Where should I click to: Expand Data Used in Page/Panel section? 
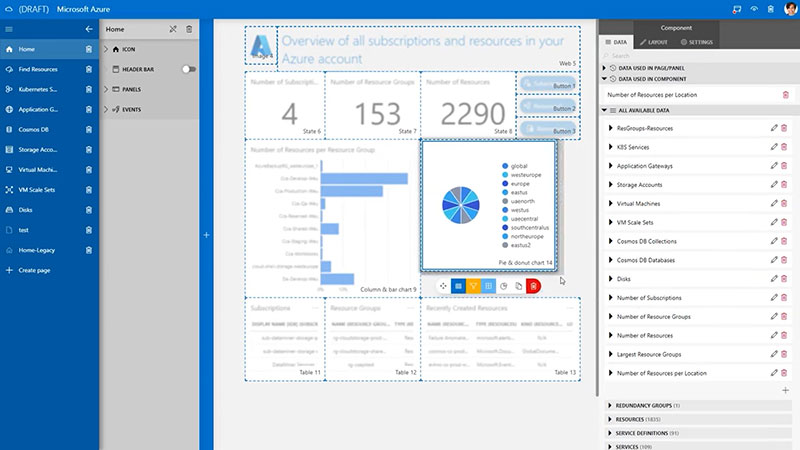(x=605, y=68)
